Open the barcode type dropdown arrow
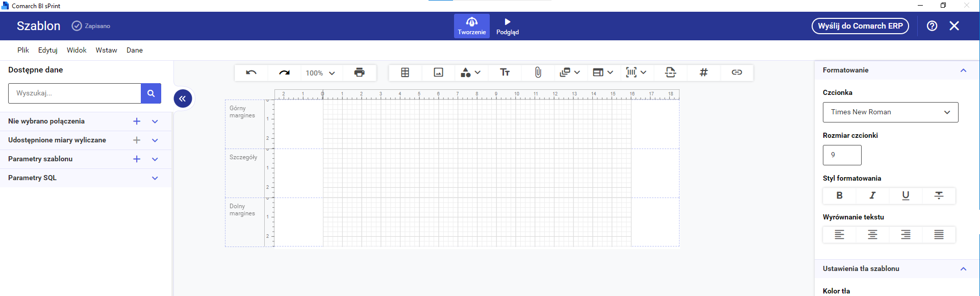The width and height of the screenshot is (980, 296). click(x=643, y=72)
